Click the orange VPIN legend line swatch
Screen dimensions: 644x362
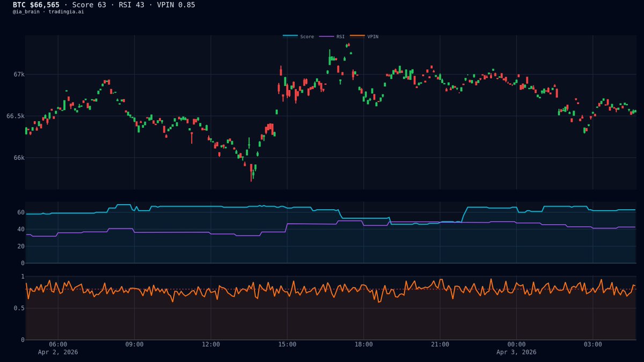357,36
